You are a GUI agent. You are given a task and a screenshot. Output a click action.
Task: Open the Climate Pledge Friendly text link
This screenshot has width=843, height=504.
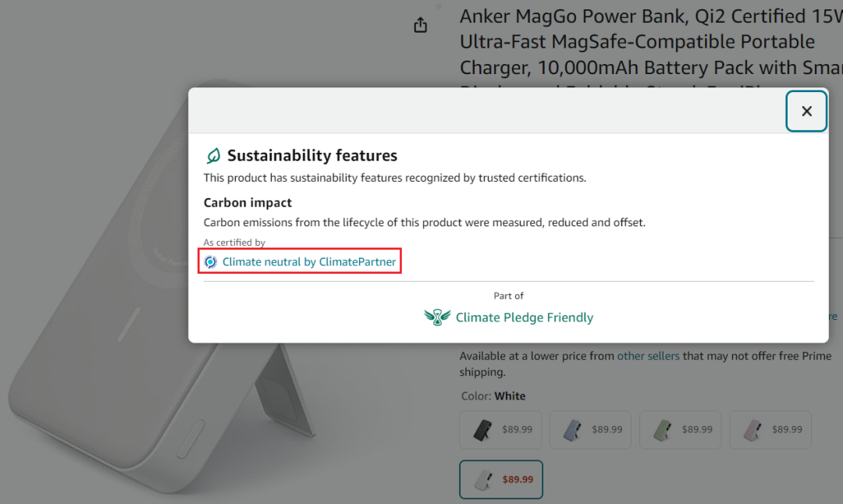point(525,318)
